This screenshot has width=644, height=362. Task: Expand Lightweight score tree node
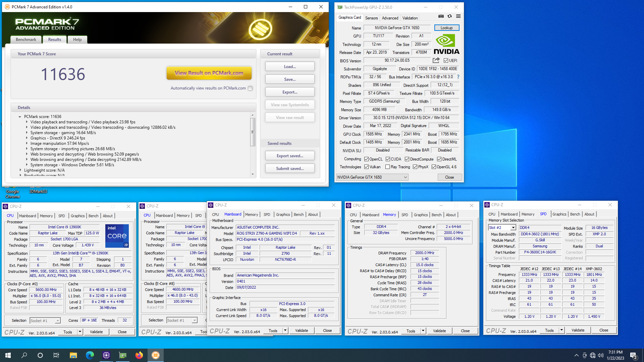point(20,170)
